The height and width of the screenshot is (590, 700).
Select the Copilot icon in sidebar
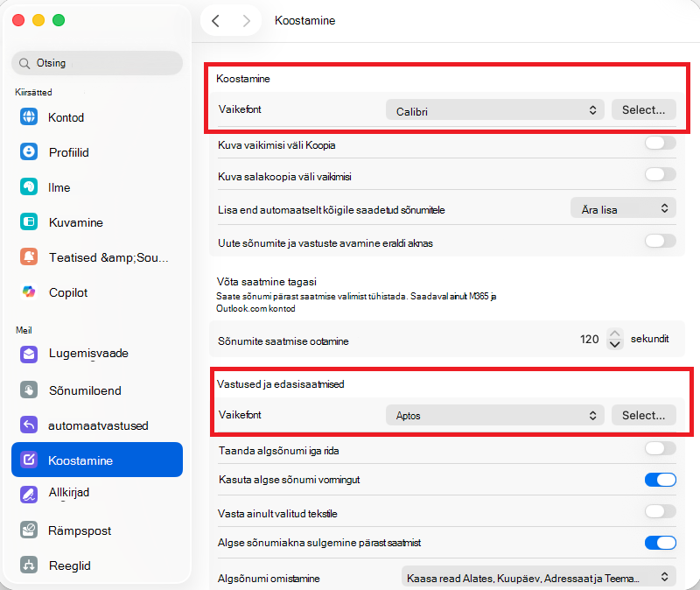click(x=29, y=292)
